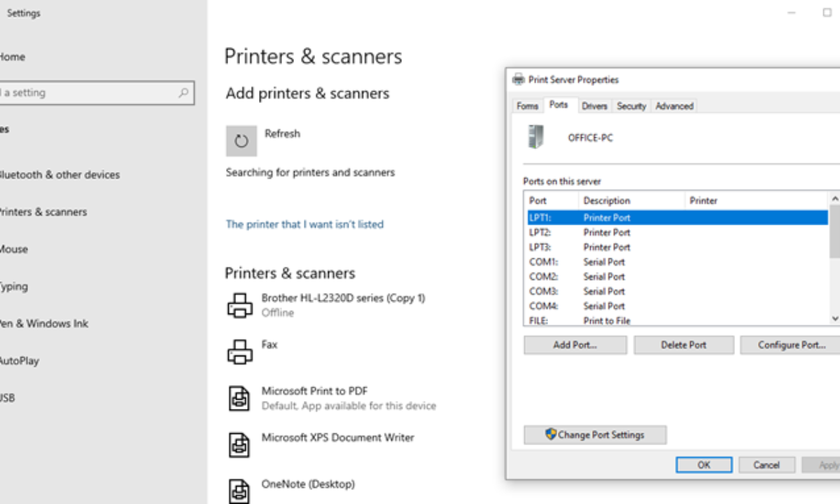Open the Drivers tab
Image resolution: width=840 pixels, height=504 pixels.
tap(594, 106)
